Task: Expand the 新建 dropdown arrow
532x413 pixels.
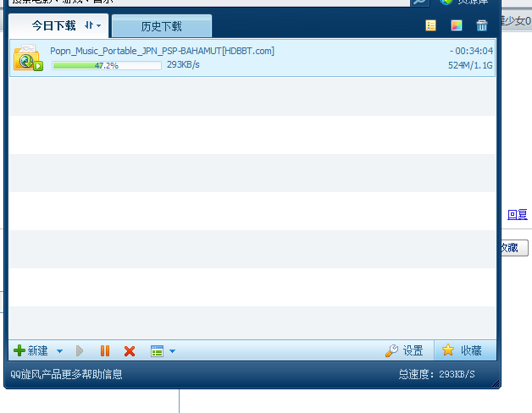Action: pyautogui.click(x=59, y=351)
